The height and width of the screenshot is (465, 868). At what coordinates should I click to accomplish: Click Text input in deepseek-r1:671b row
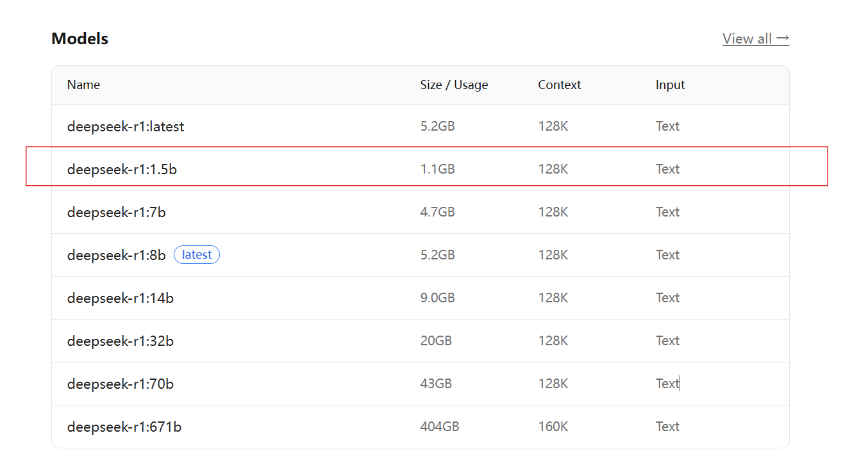coord(667,427)
